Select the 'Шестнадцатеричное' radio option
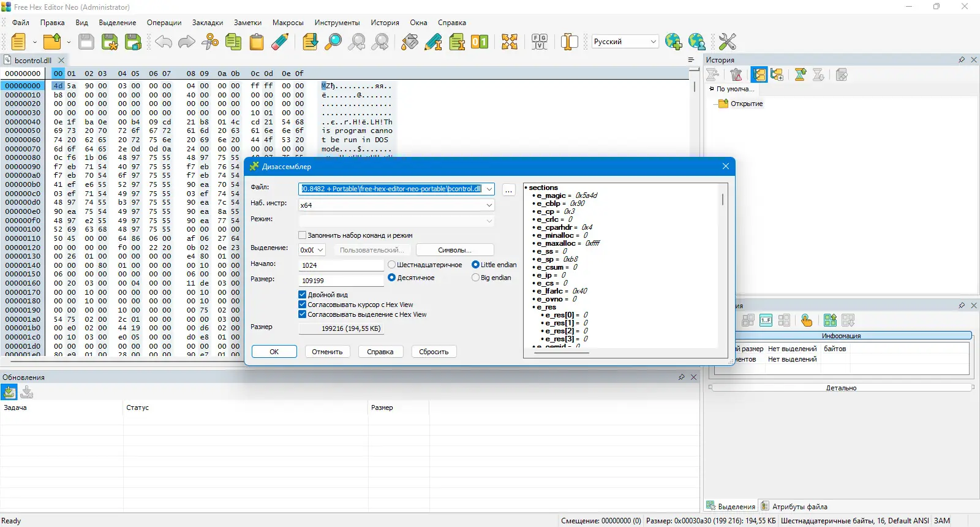 tap(392, 265)
